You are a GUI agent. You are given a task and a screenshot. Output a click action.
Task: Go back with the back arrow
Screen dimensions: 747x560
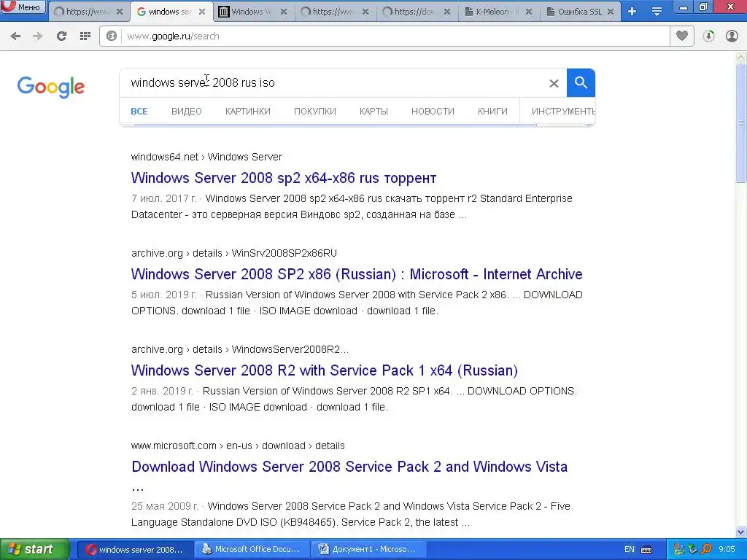click(x=15, y=36)
